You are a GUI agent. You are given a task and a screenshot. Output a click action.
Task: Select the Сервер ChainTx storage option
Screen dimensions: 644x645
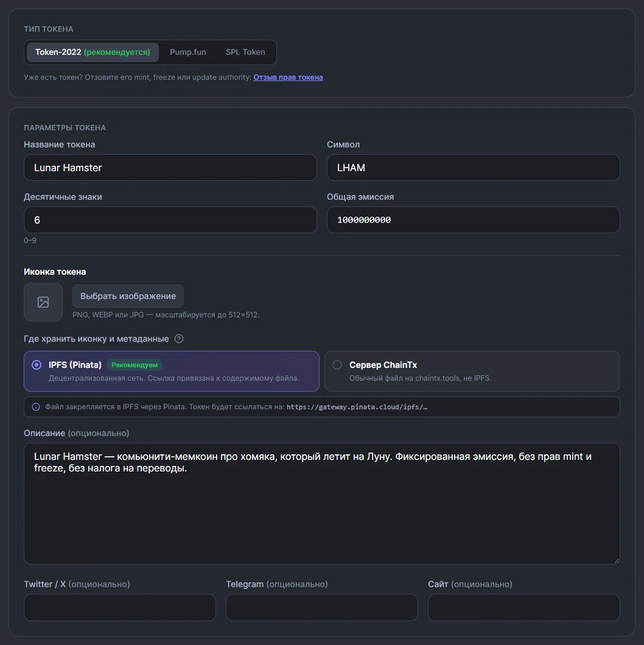pos(472,371)
